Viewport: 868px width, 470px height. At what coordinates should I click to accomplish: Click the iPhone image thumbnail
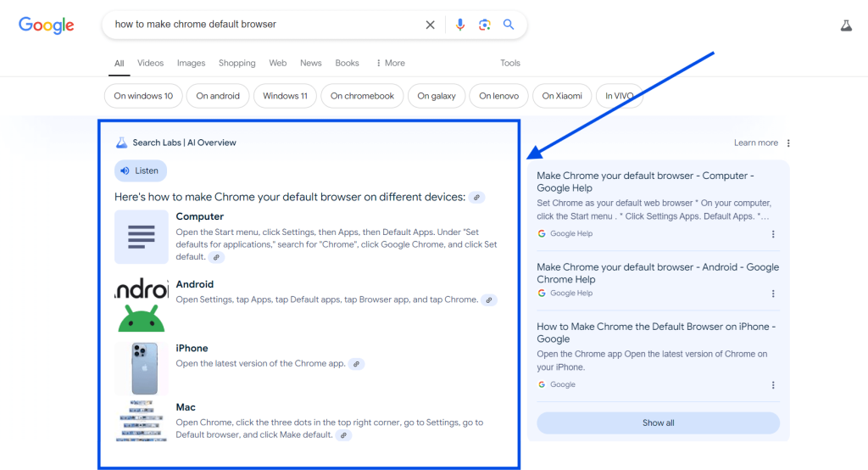pos(142,368)
